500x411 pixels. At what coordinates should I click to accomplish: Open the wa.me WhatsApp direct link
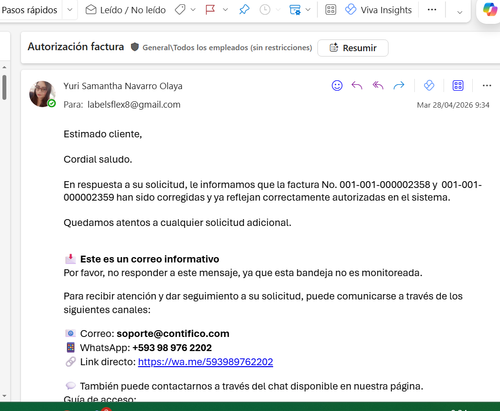tap(206, 362)
